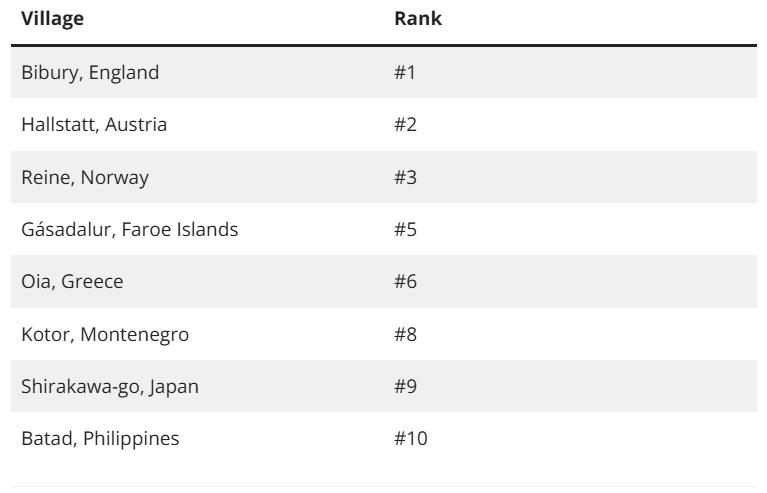Select the #3 rank cell
Viewport: 767px width, 493px height.
click(405, 177)
